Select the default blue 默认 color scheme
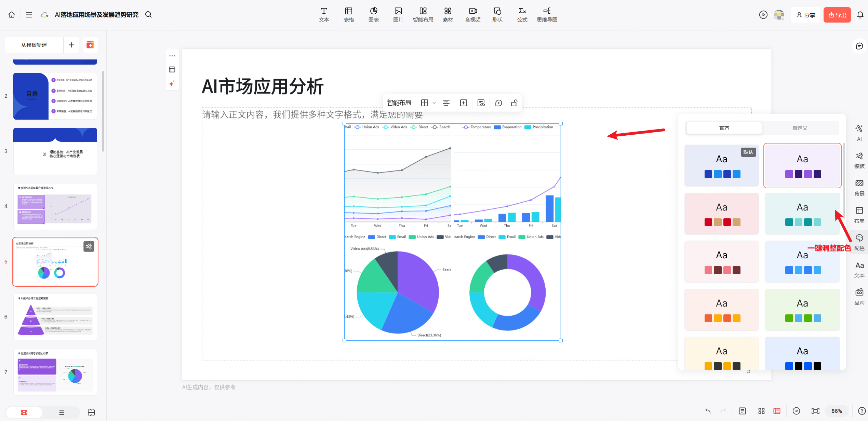The width and height of the screenshot is (868, 421). click(722, 166)
